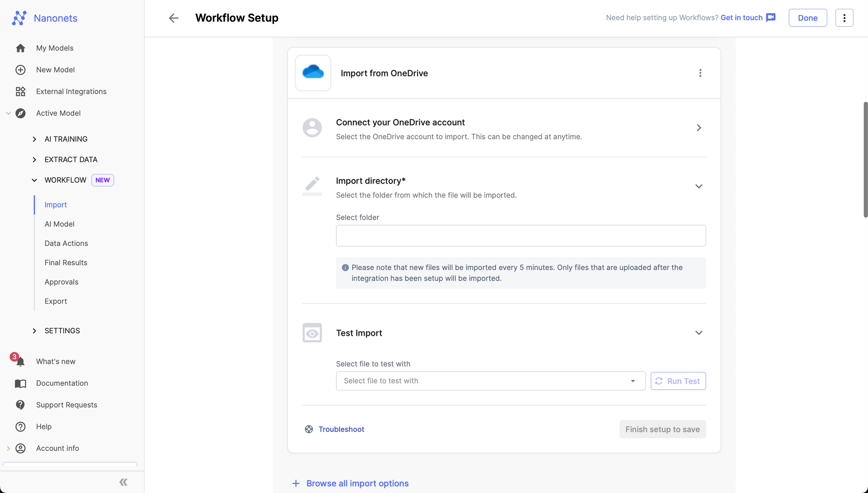
Task: Click the Troubleshoot lifebuoy icon
Action: tap(309, 429)
